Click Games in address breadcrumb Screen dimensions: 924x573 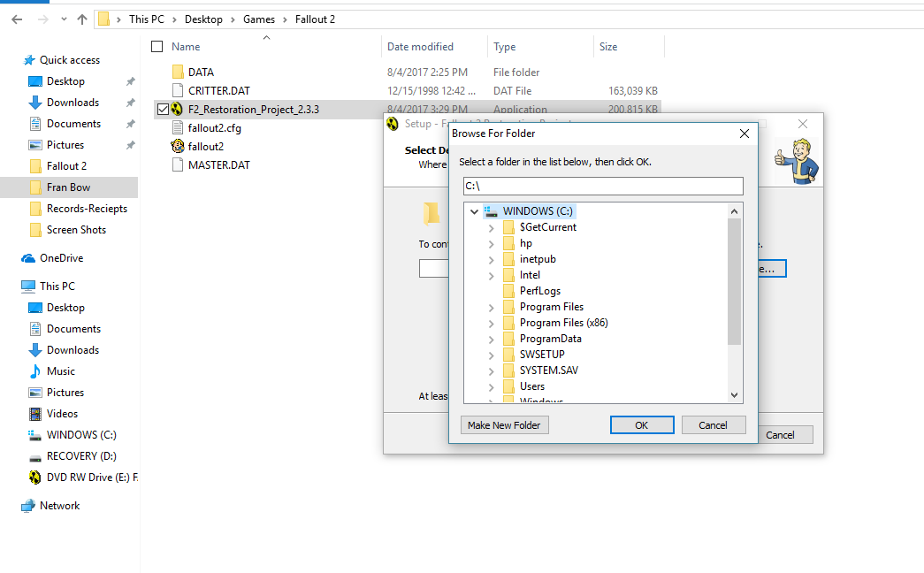click(x=259, y=19)
